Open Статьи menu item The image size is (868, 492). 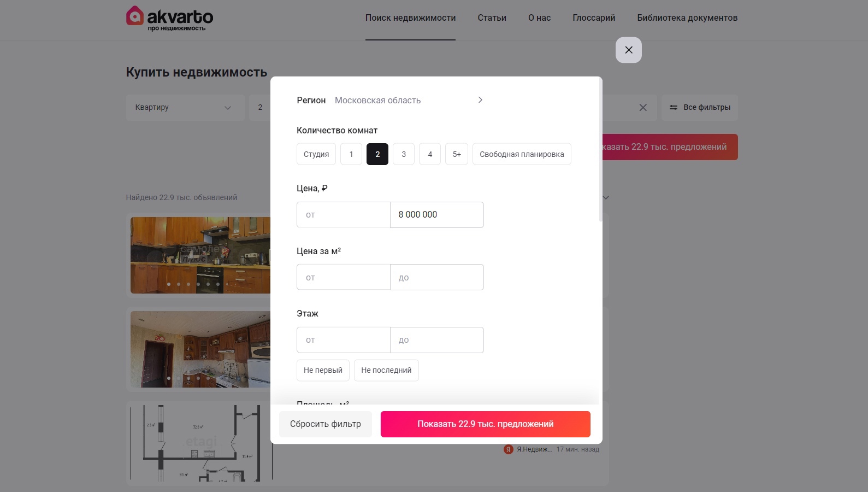[492, 18]
